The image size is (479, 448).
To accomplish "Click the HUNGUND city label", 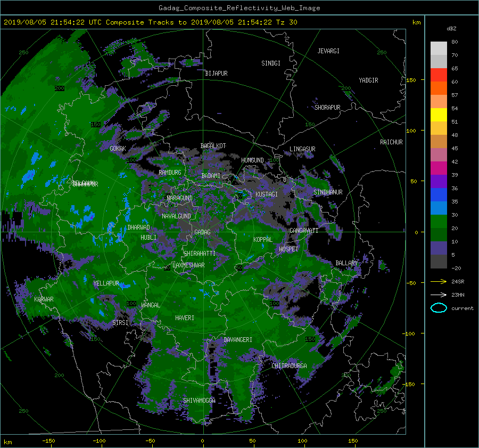I will (x=252, y=160).
